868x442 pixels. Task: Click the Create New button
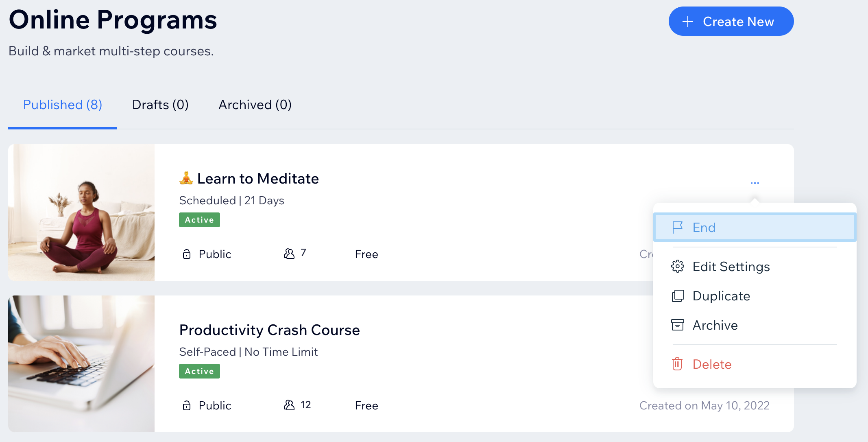(731, 21)
